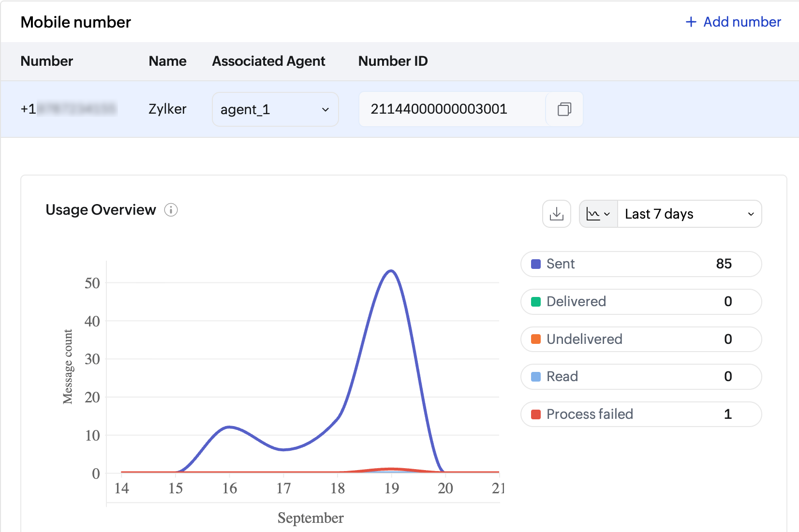This screenshot has width=799, height=532.
Task: Click the chart type chevron arrow
Action: [x=607, y=214]
